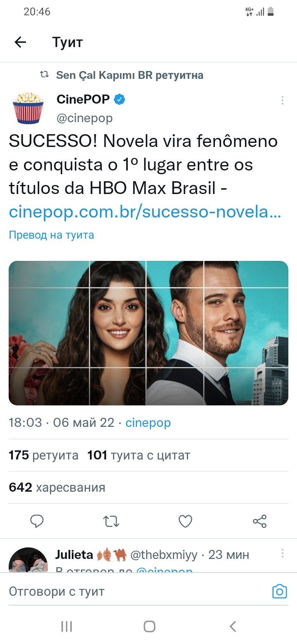The image size is (297, 644).
Task: Tap Превод на туита to translate
Action: 52,235
